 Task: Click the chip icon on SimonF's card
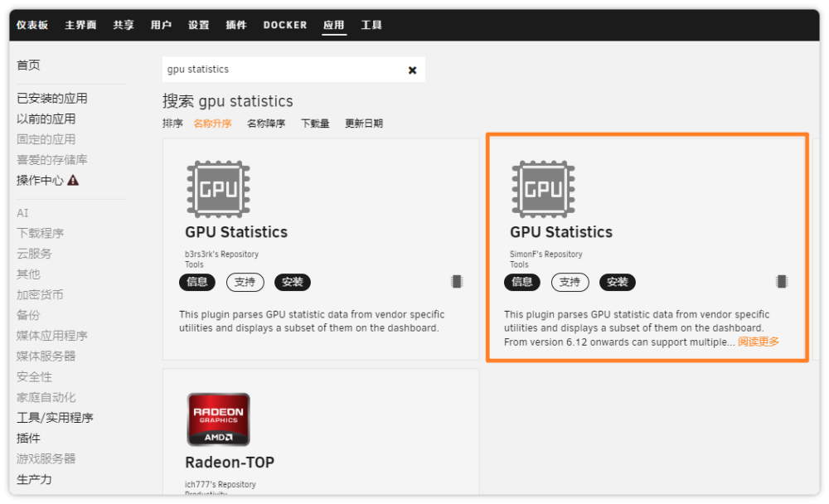pos(782,281)
